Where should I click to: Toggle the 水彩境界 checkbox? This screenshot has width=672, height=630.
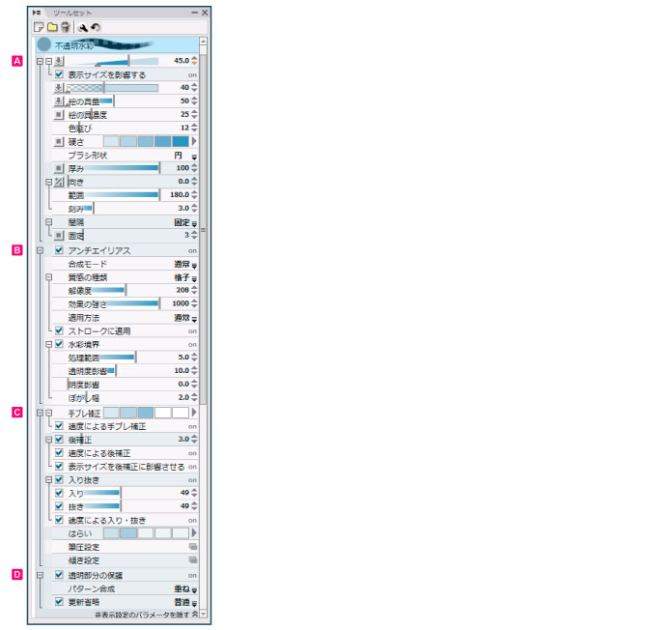(59, 344)
